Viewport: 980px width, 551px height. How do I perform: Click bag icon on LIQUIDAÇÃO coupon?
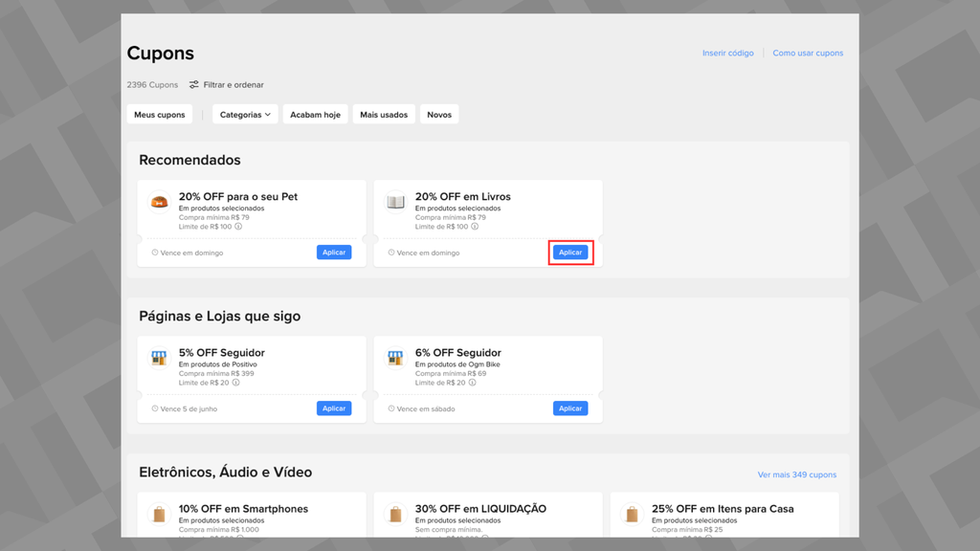[395, 514]
